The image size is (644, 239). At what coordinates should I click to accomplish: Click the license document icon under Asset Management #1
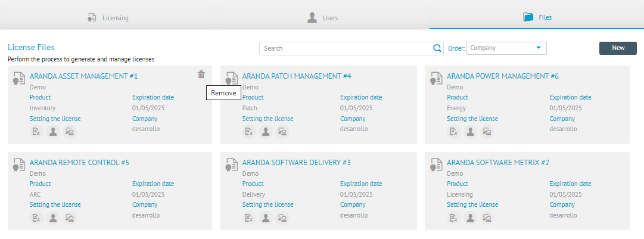(36, 132)
